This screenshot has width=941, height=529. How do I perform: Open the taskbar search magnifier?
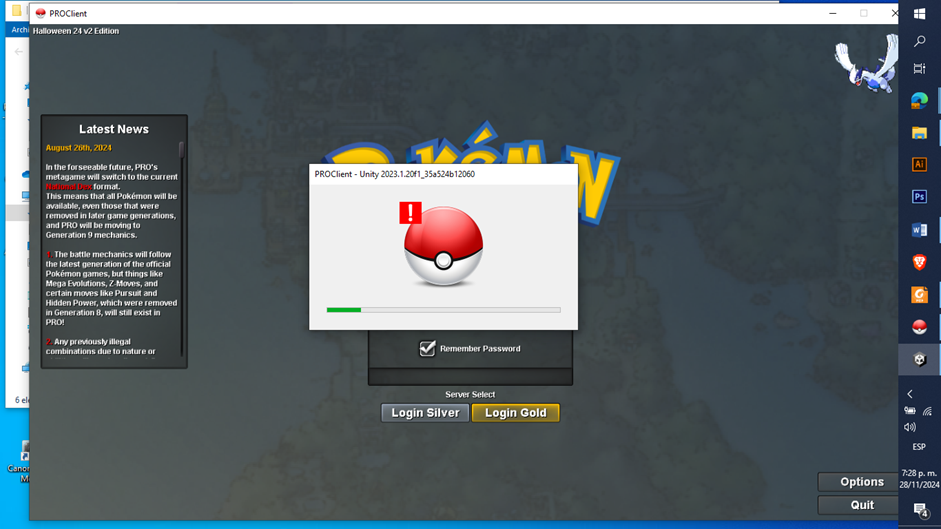pos(919,41)
